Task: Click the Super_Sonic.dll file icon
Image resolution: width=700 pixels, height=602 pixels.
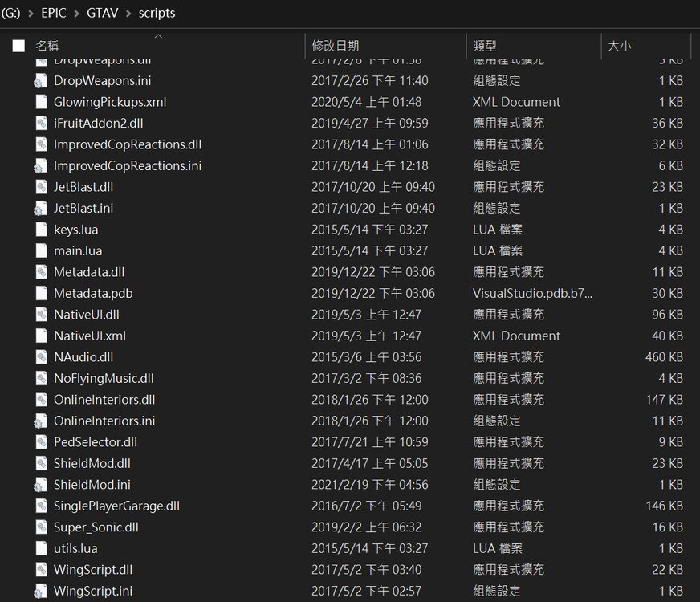Action: click(41, 527)
